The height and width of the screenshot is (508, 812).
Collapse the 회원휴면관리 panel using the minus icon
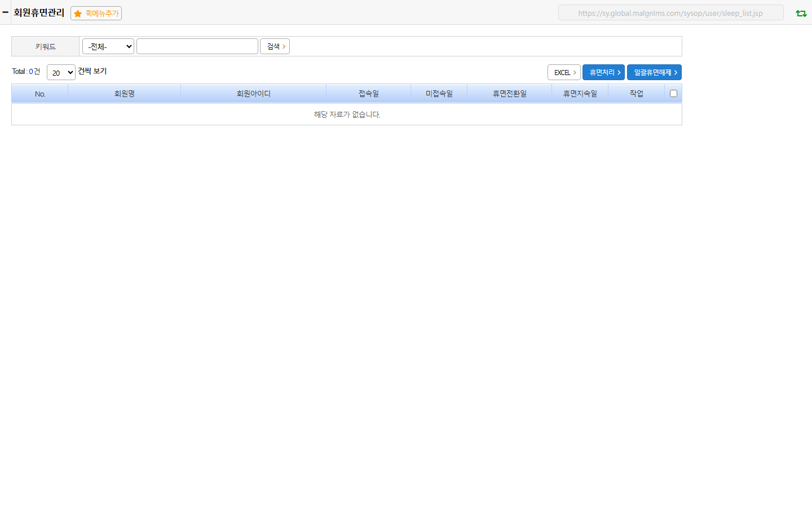pyautogui.click(x=5, y=12)
